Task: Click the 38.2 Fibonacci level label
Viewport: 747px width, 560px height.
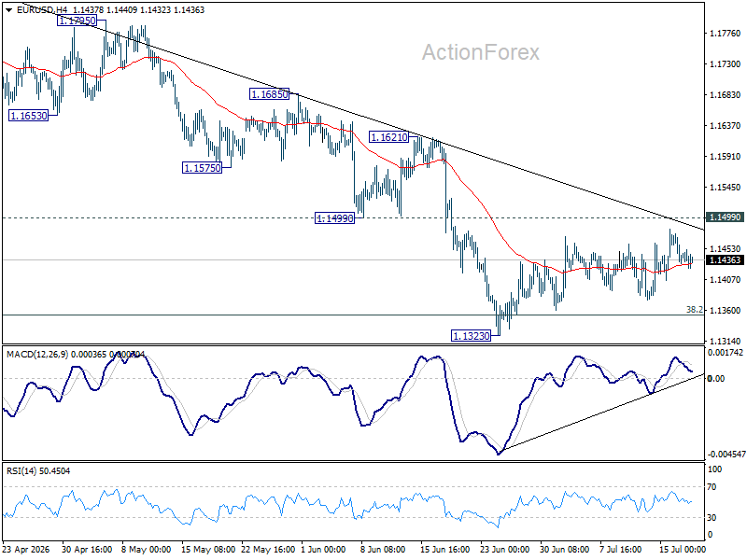Action: click(694, 310)
